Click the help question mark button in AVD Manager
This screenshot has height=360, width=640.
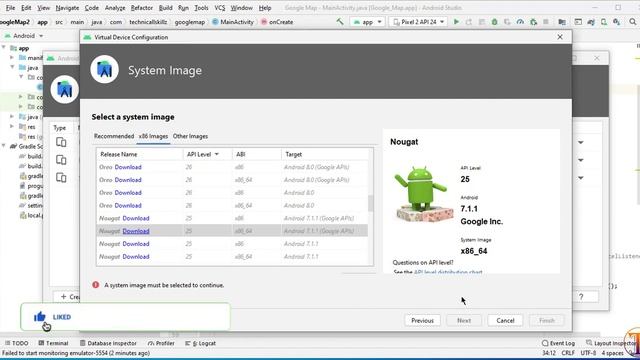tap(581, 297)
